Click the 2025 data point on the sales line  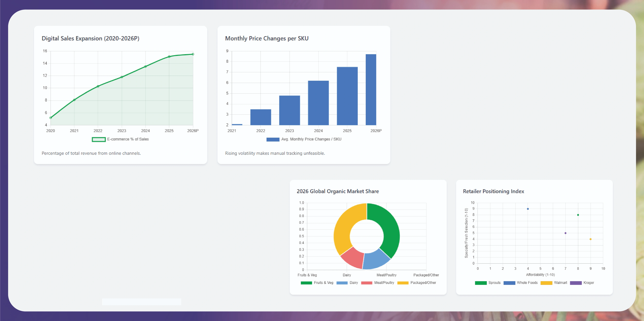pyautogui.click(x=169, y=57)
